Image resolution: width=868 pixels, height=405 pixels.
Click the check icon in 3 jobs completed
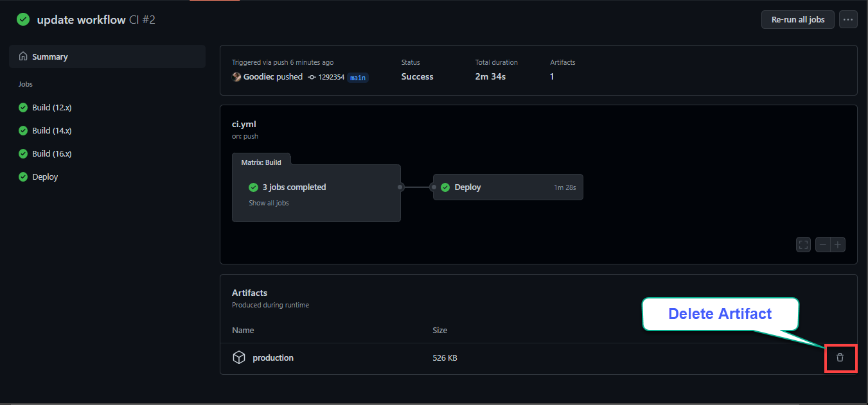(x=253, y=187)
